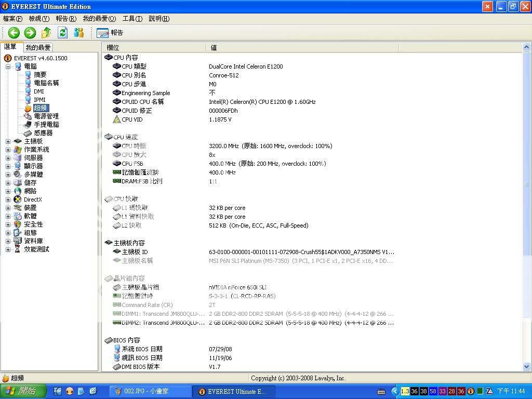Expand the 伺服器 tree node
Image resolution: width=532 pixels, height=399 pixels.
[x=8, y=158]
